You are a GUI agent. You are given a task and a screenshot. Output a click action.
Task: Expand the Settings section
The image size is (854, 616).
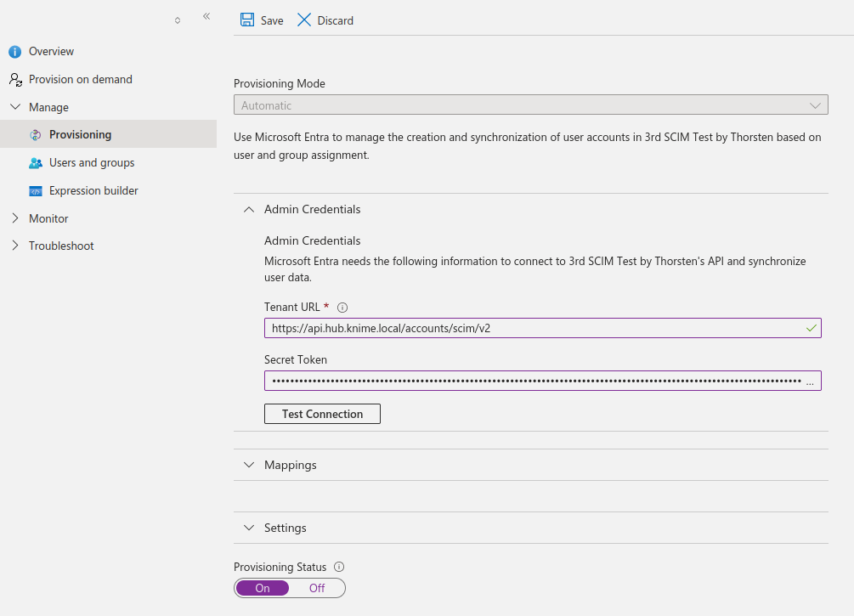(249, 528)
